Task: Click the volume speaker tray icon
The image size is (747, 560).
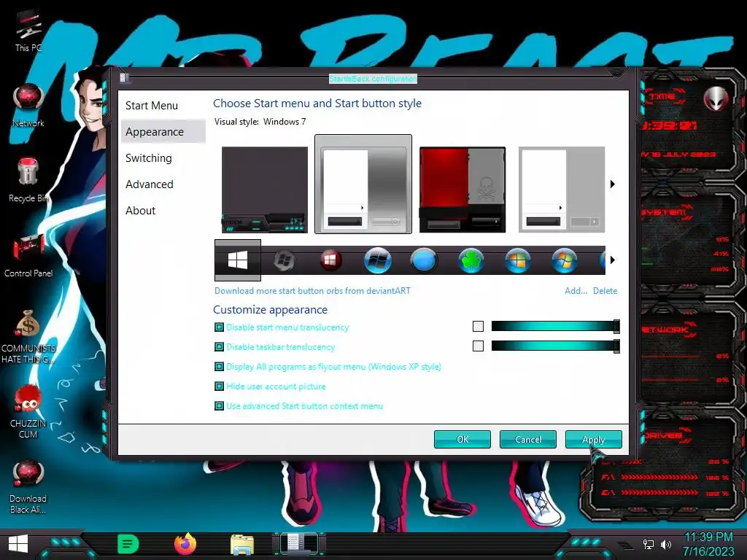Action: coord(665,544)
